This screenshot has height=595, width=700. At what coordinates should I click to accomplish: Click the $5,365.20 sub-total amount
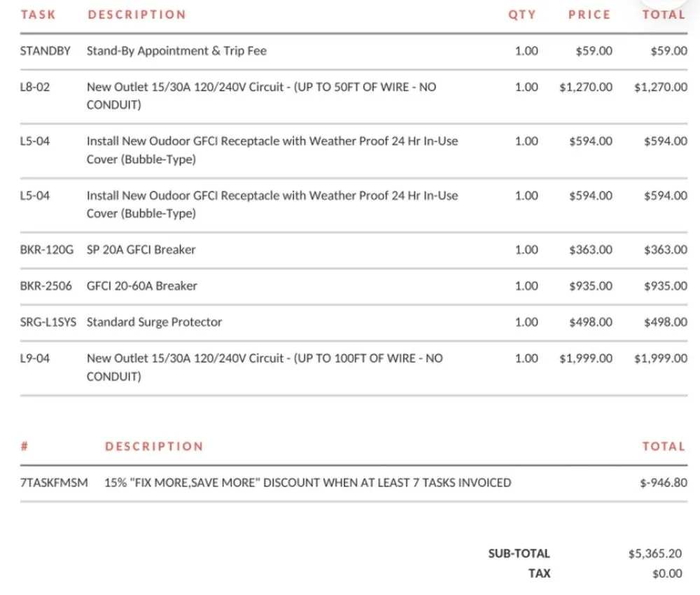(655, 554)
